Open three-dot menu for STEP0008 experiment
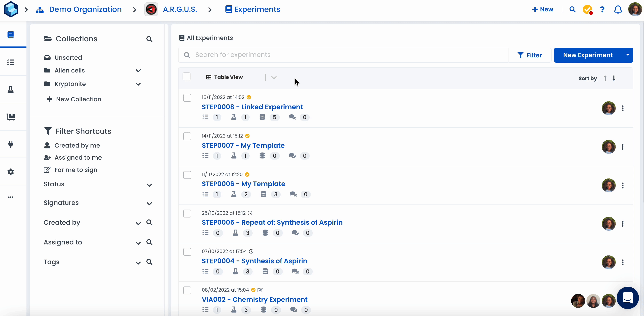644x316 pixels. [x=622, y=108]
